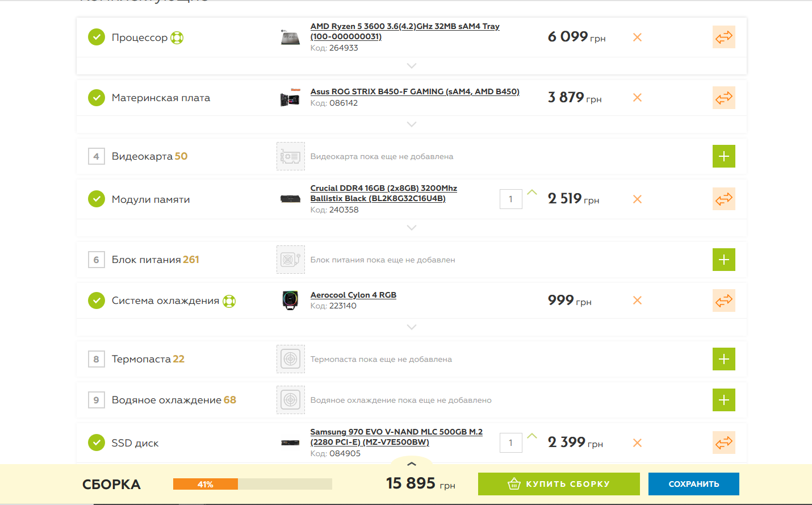Save the build with СОХРАНИТЬ
Image resolution: width=812 pixels, height=505 pixels.
[694, 484]
